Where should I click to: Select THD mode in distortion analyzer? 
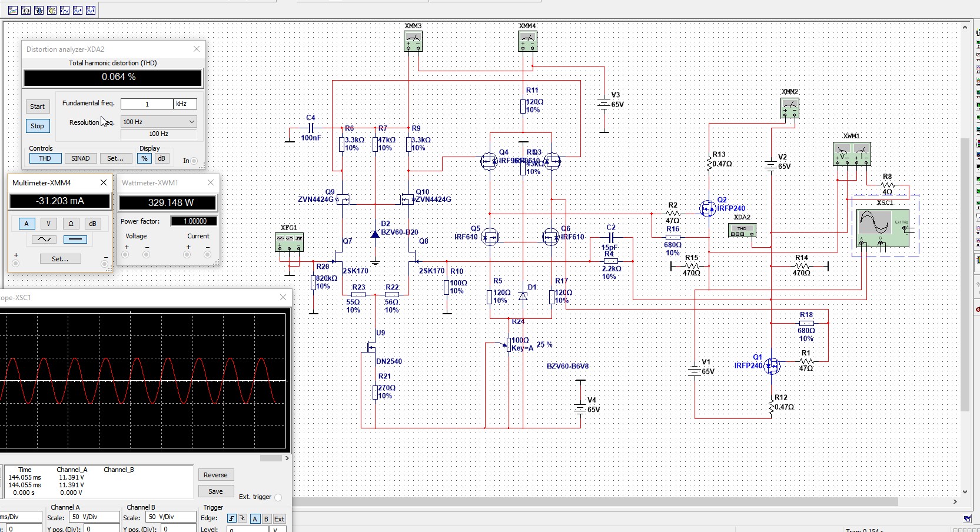45,158
